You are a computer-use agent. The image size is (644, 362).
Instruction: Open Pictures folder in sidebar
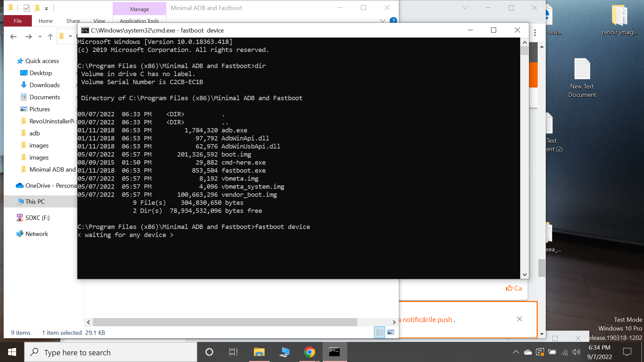coord(40,109)
